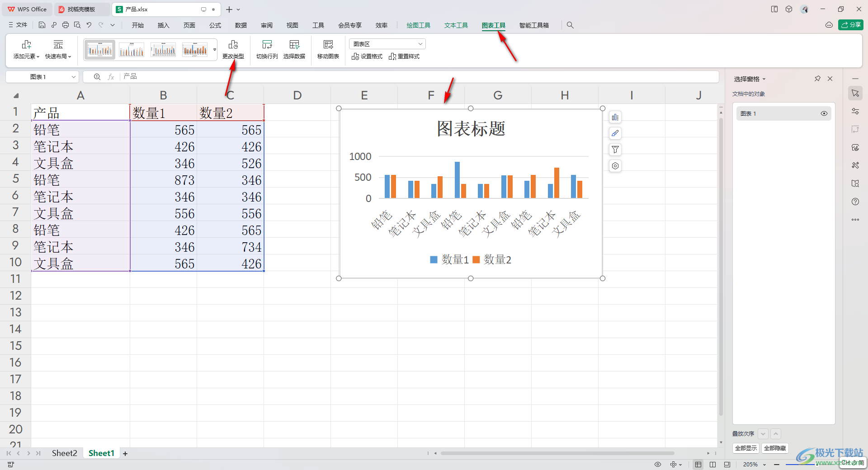Switch to 绘图工具 tab
The height and width of the screenshot is (470, 868).
[x=418, y=25]
